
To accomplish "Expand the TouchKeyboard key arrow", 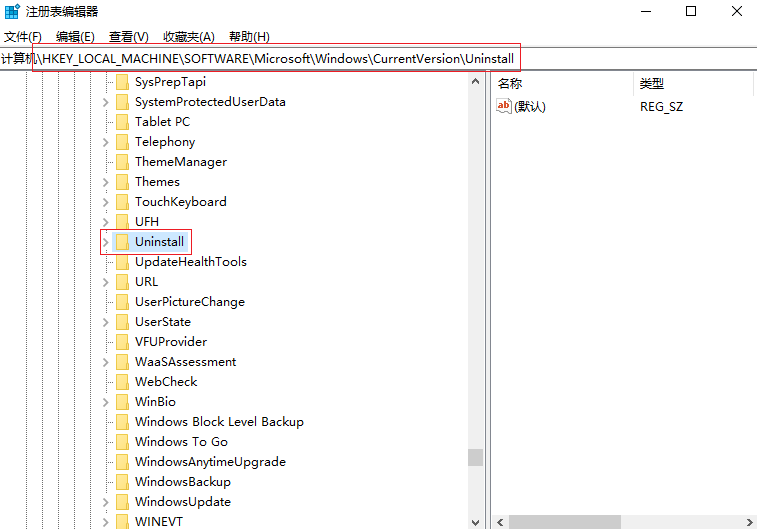I will coord(105,202).
